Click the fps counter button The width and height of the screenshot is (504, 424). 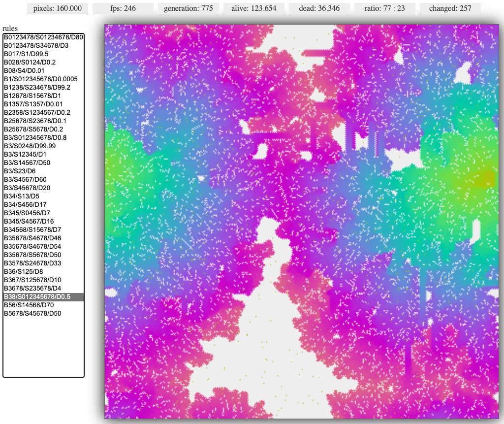123,8
